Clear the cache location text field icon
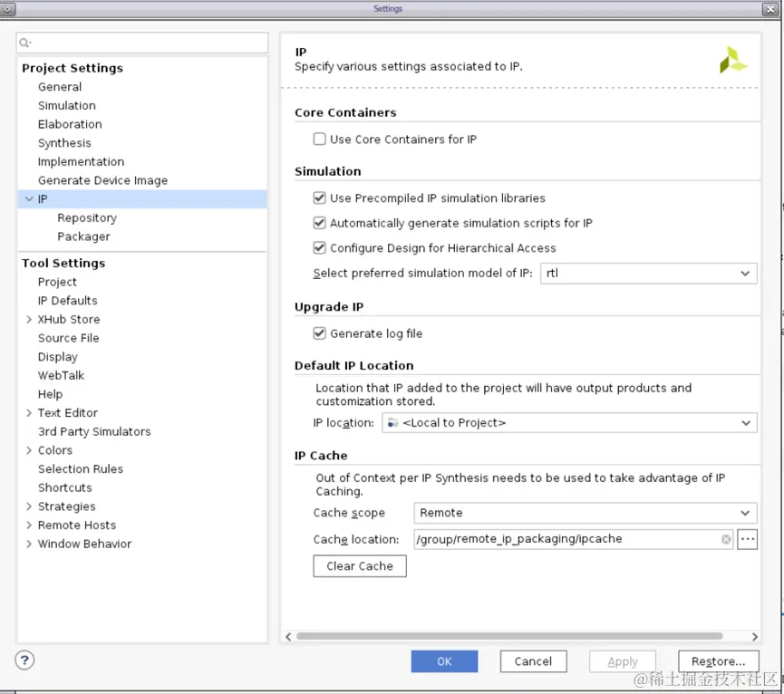This screenshot has width=784, height=694. [726, 540]
